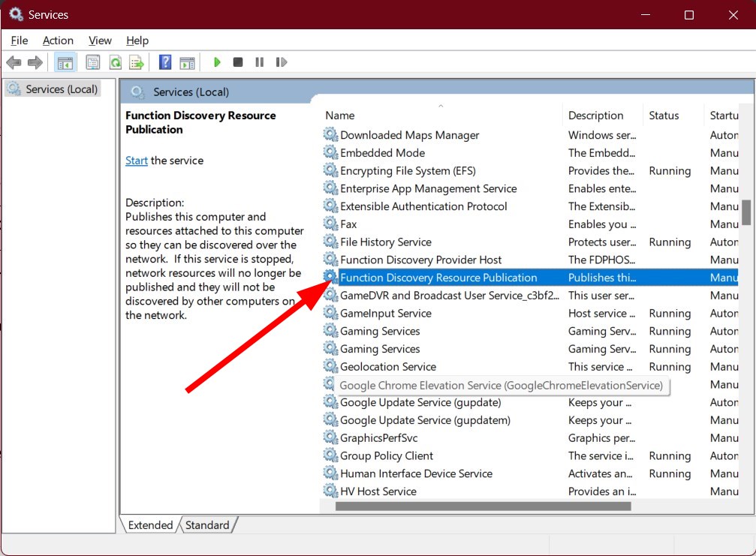Click the Start the service link
This screenshot has width=756, height=556.
point(137,161)
